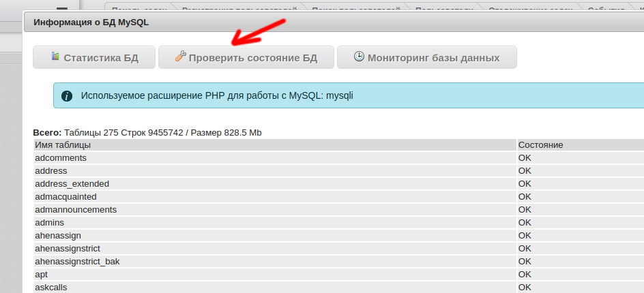Viewport: 644px width, 293px height.
Task: Click the Имя таблицы column header
Action: click(x=63, y=145)
